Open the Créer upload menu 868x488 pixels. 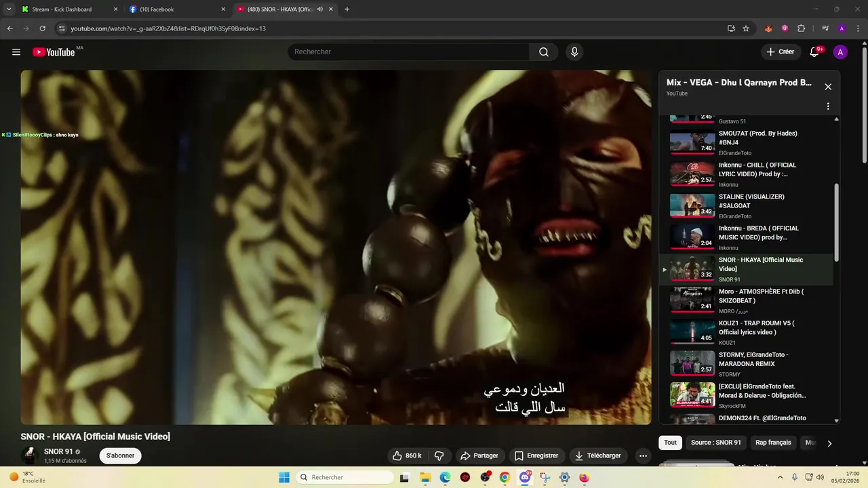(781, 52)
